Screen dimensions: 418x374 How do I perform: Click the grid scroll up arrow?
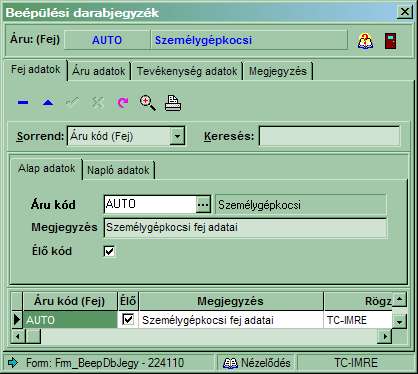point(399,300)
